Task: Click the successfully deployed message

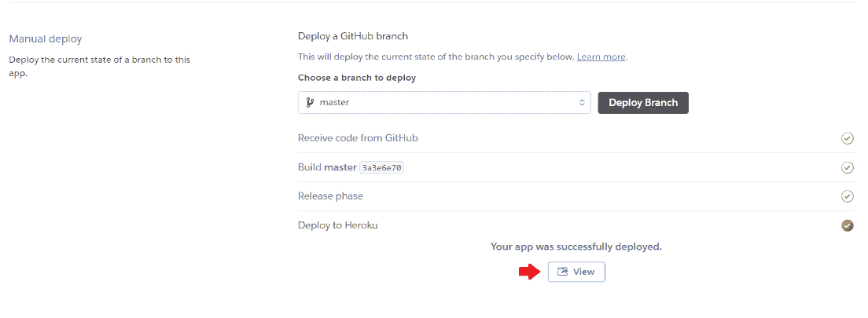Action: (x=576, y=247)
